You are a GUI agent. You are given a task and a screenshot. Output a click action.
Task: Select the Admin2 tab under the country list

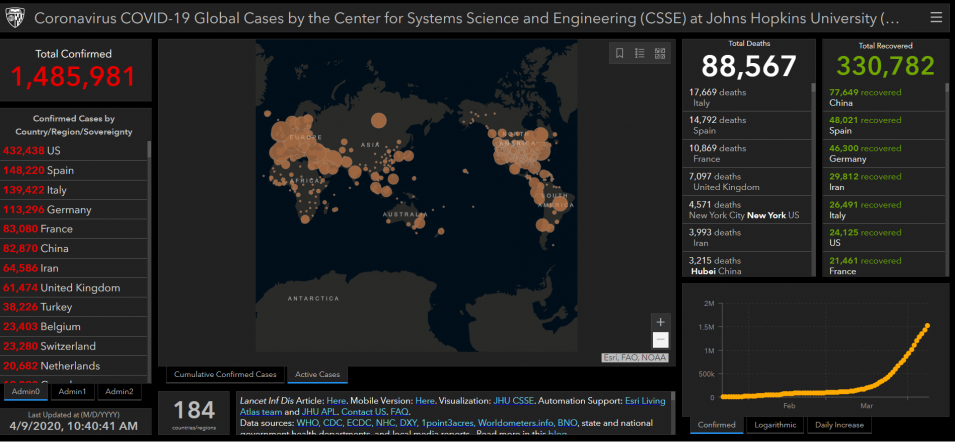click(x=119, y=391)
